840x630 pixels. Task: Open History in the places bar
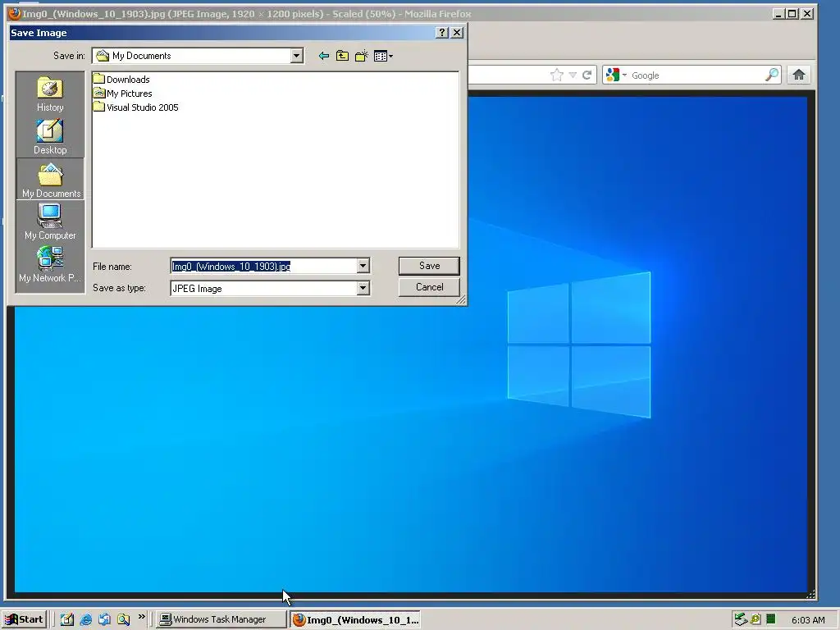[50, 94]
